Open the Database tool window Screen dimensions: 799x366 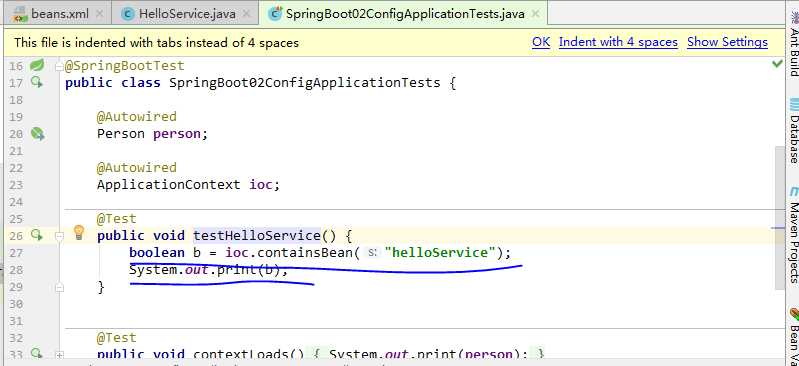click(x=793, y=132)
